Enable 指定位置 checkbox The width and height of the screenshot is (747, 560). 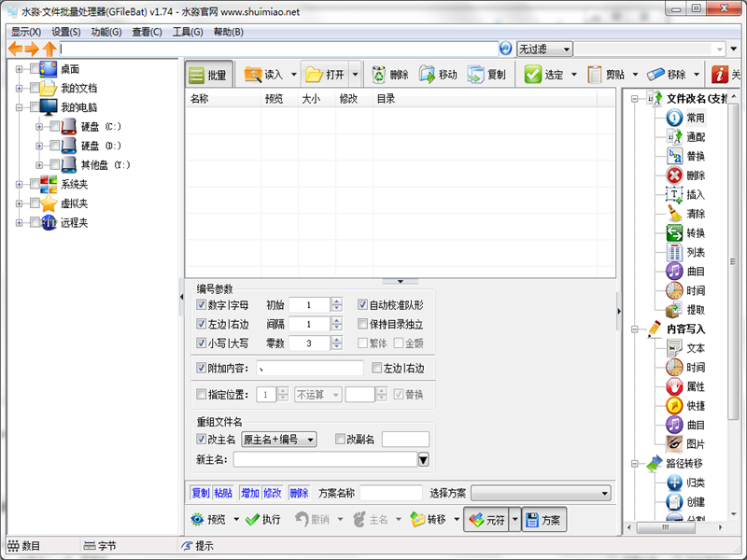(x=201, y=394)
